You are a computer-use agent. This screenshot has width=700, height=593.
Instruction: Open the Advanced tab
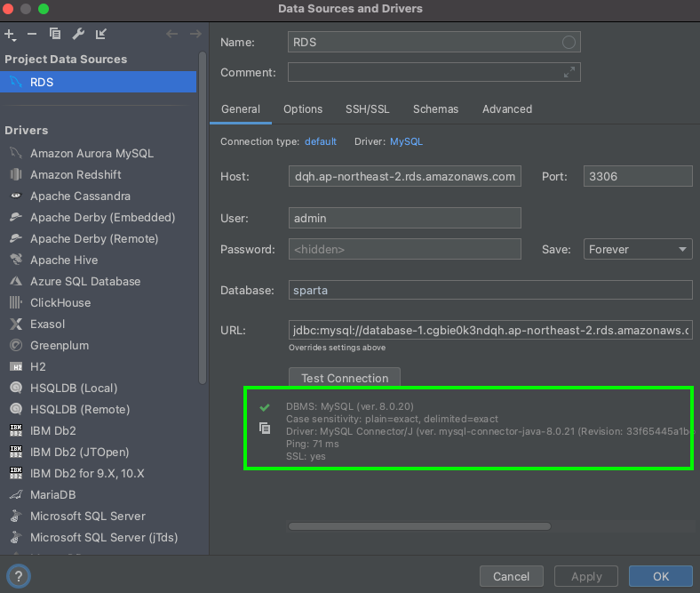coord(507,109)
